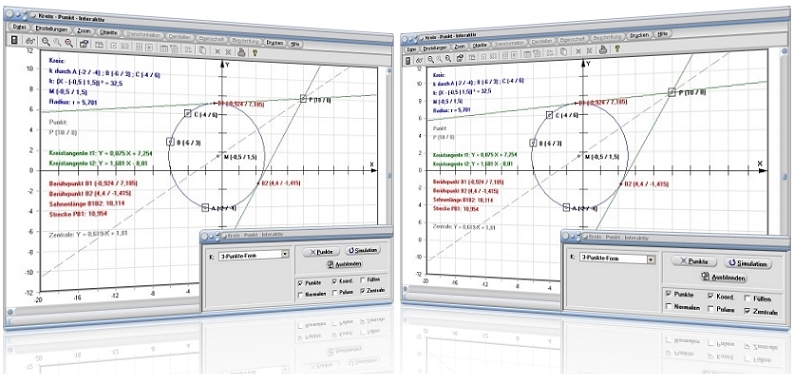
Task: Click the first X delete icon in the left toolbar
Action: pyautogui.click(x=217, y=51)
